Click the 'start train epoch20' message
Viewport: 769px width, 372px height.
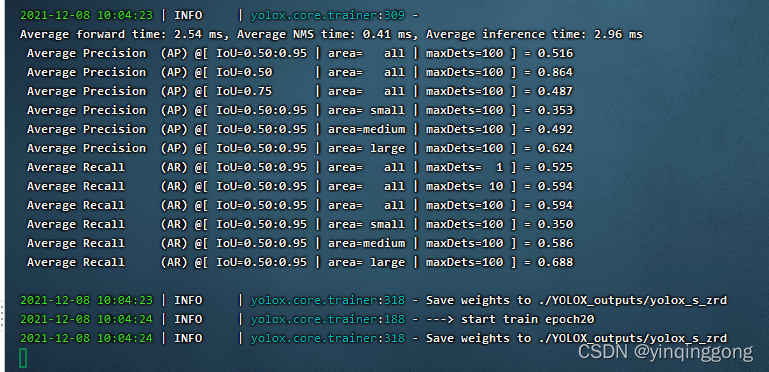(527, 319)
